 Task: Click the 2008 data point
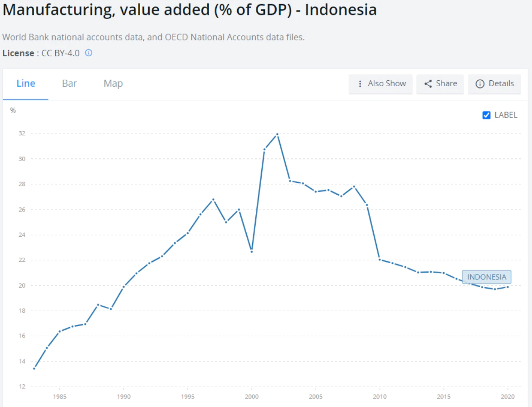pos(354,186)
